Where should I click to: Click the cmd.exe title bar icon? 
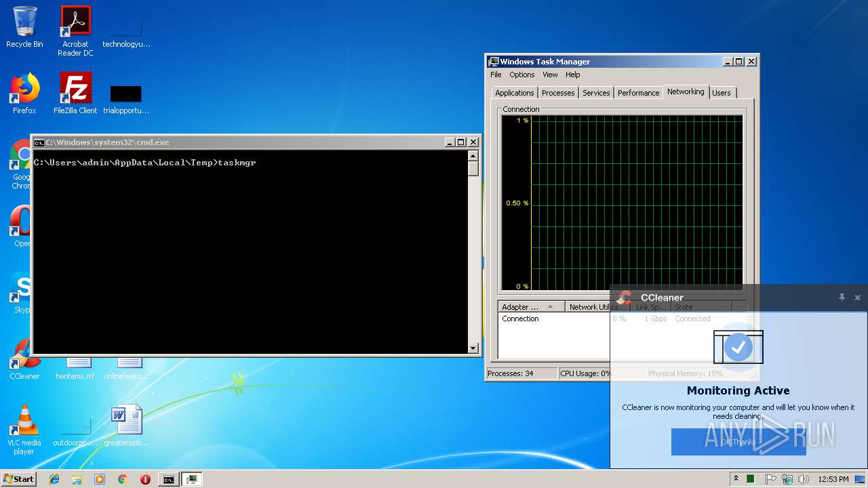(x=39, y=142)
